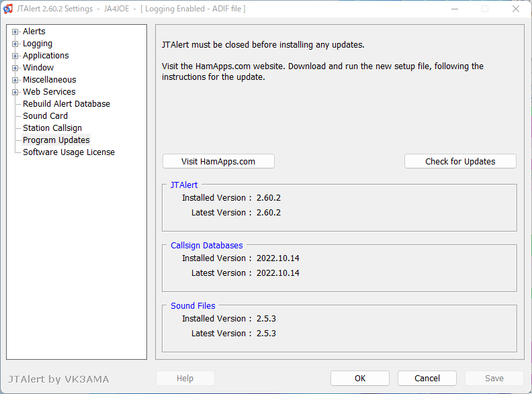Viewport: 532px width, 394px height.
Task: Click the Help button
Action: click(x=185, y=379)
